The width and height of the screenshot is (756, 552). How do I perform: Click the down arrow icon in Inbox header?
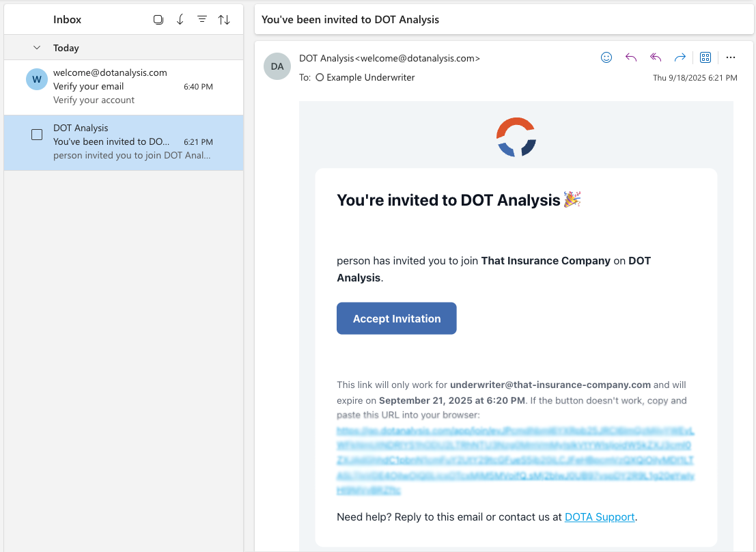(180, 20)
